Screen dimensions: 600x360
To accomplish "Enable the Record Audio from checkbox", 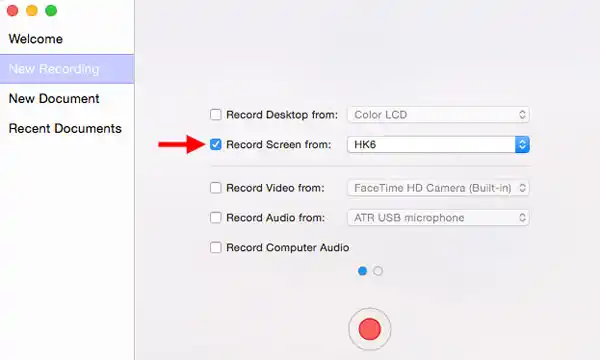I will 215,218.
